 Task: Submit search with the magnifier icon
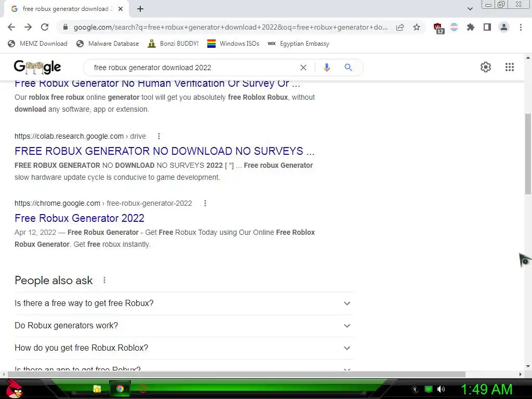tap(348, 67)
